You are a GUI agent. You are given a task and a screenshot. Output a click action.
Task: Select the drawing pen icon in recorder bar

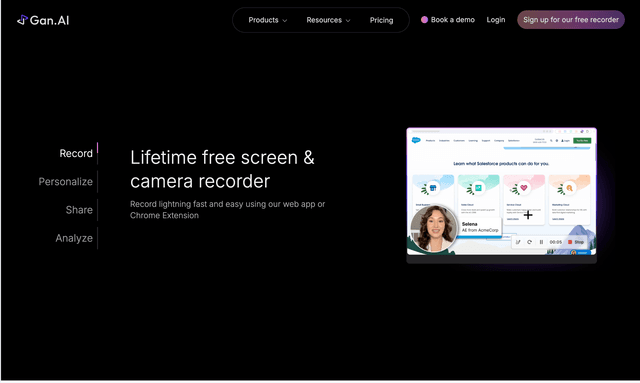tap(518, 242)
